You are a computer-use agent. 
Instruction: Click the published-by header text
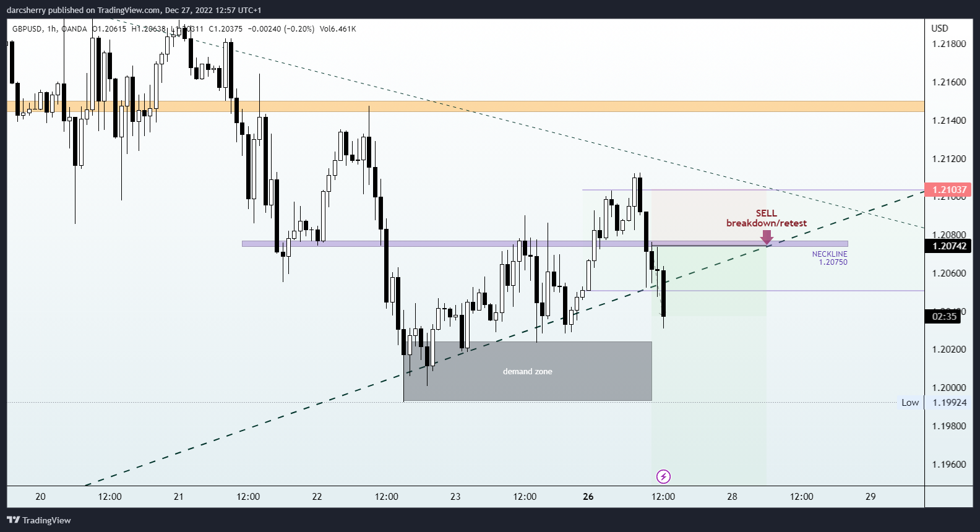tap(134, 10)
